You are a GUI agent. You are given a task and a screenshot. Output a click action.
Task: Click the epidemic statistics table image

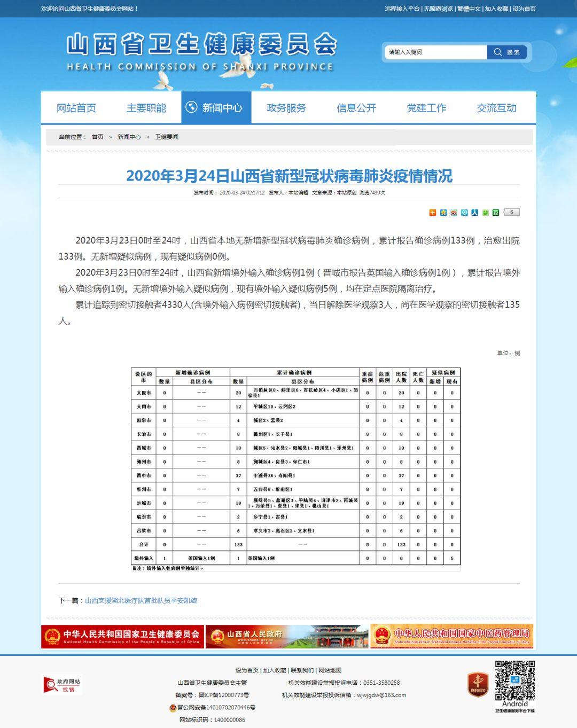[x=296, y=469]
